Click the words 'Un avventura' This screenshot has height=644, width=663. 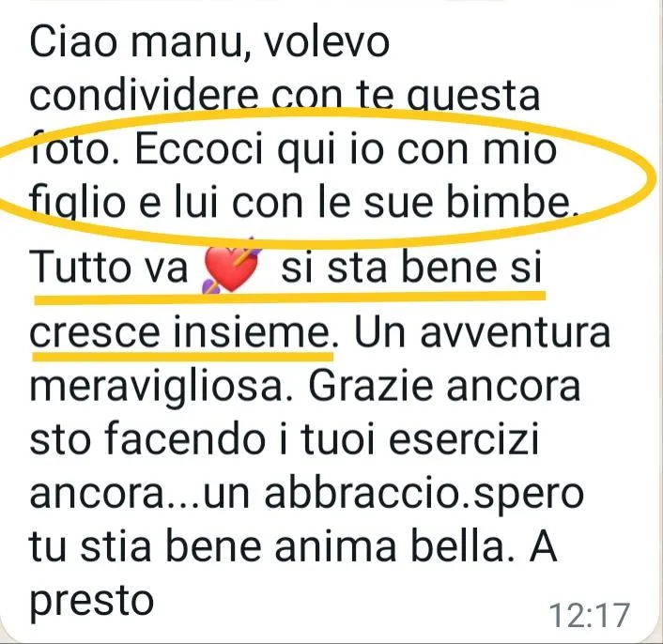pyautogui.click(x=482, y=333)
